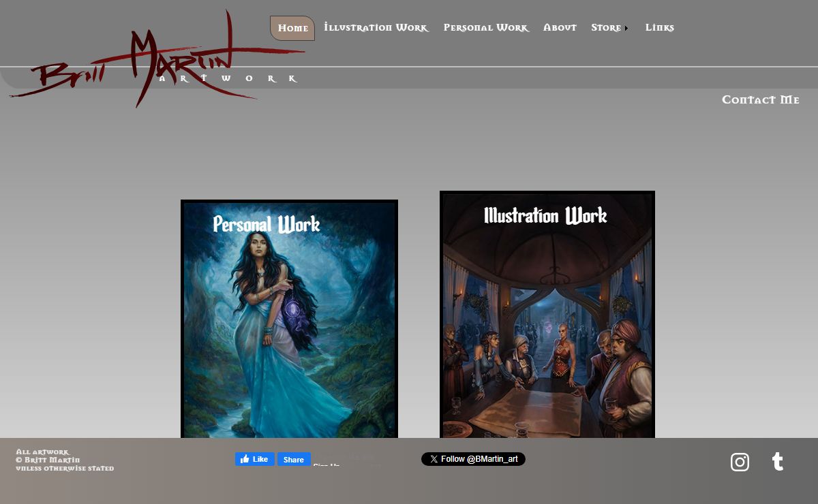Open the Personal Work artwork thumbnail
818x504 pixels.
[x=289, y=319]
